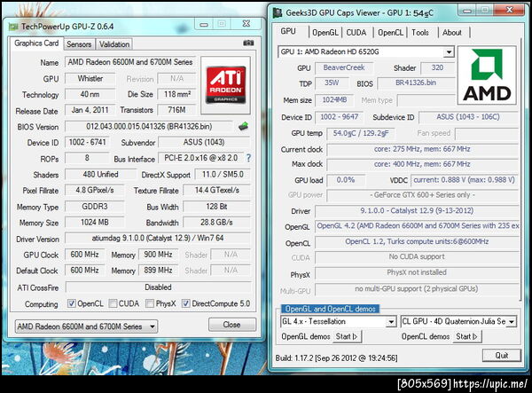Click the ATI Radeon logo in GPU-Z

coord(225,85)
